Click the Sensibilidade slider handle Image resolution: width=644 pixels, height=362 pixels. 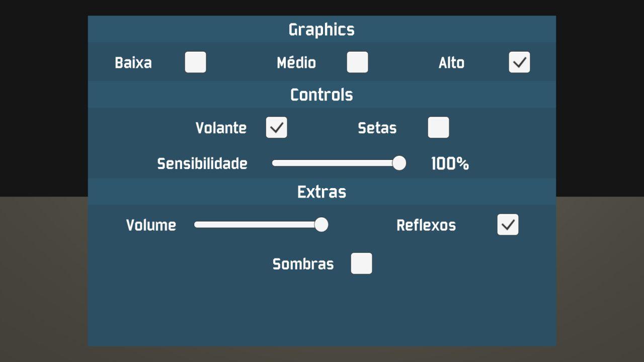(x=399, y=163)
